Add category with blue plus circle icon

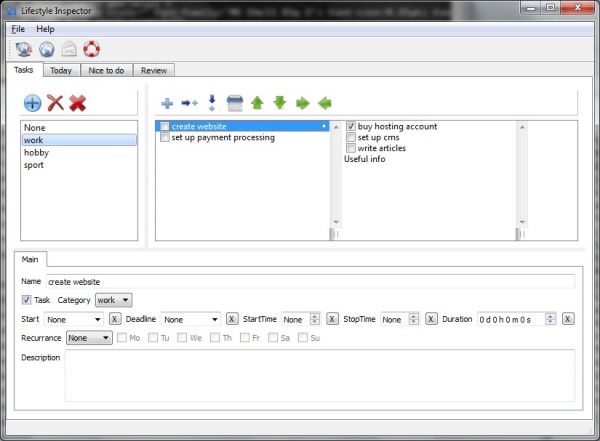[x=33, y=103]
